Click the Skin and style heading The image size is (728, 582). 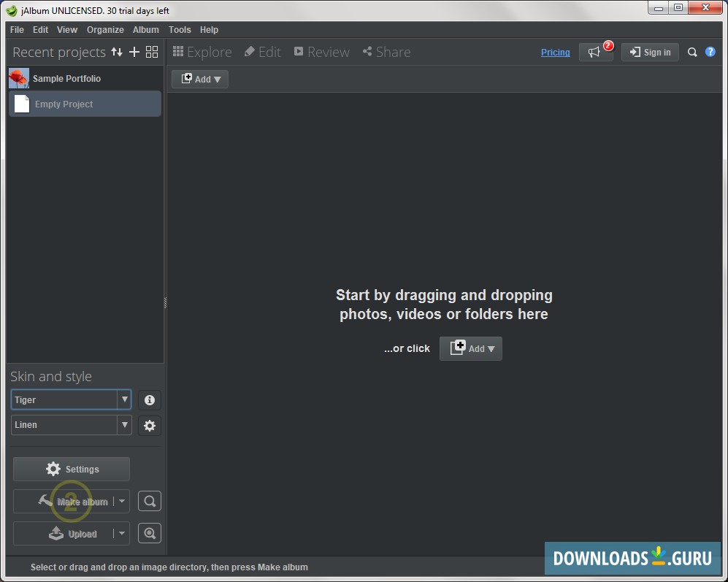pos(51,376)
